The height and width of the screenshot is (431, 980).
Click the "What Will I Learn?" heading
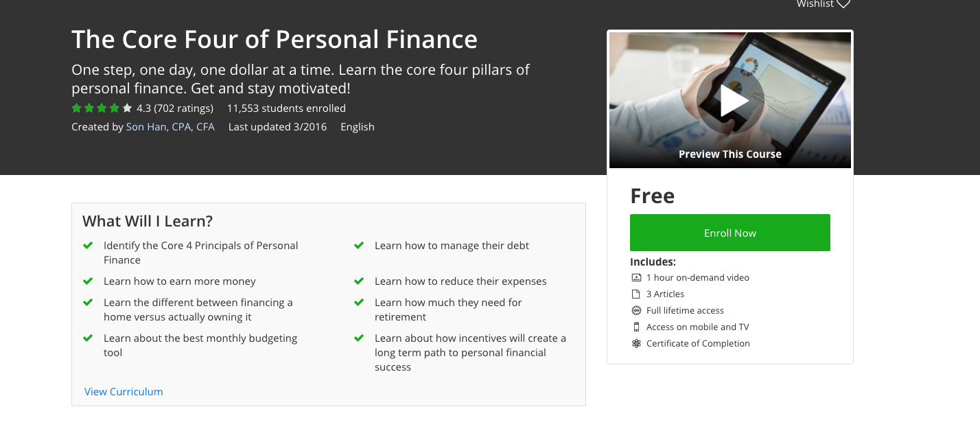(148, 221)
